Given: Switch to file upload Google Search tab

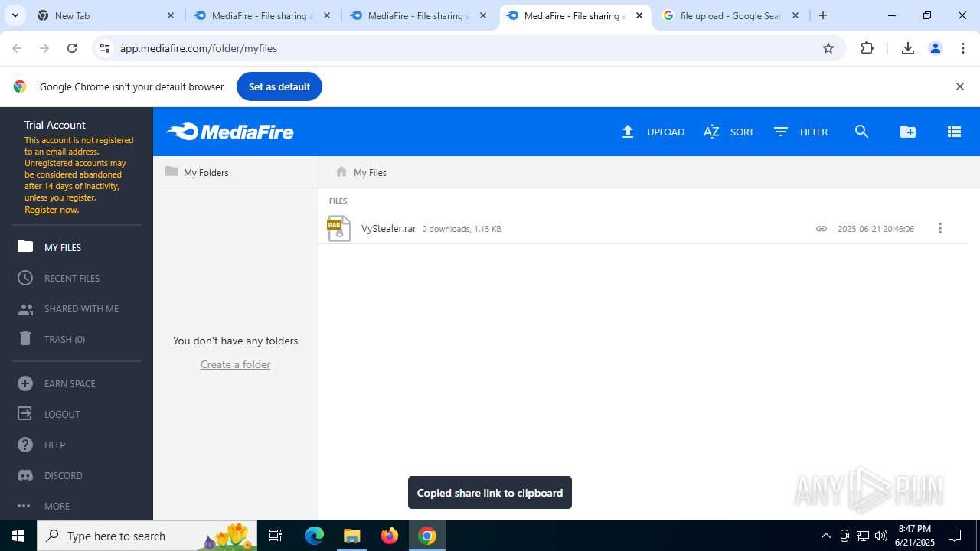Looking at the screenshot, I should tap(731, 15).
